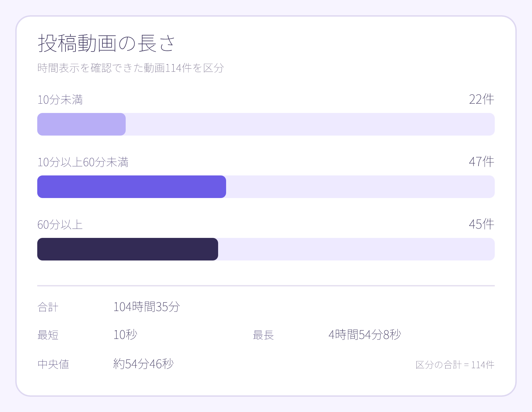
Task: Click the 最長 label
Action: point(263,335)
